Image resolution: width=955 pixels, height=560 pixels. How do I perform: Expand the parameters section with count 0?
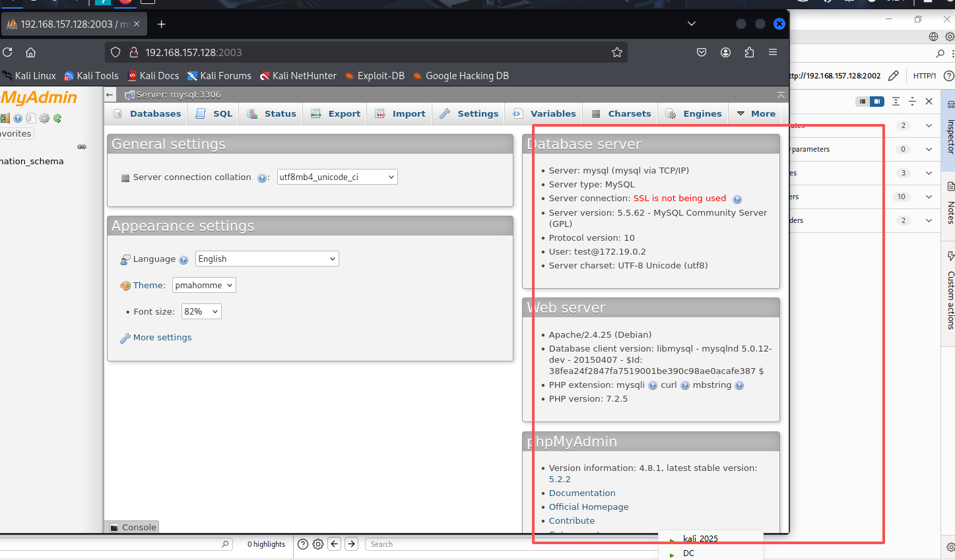(x=929, y=149)
